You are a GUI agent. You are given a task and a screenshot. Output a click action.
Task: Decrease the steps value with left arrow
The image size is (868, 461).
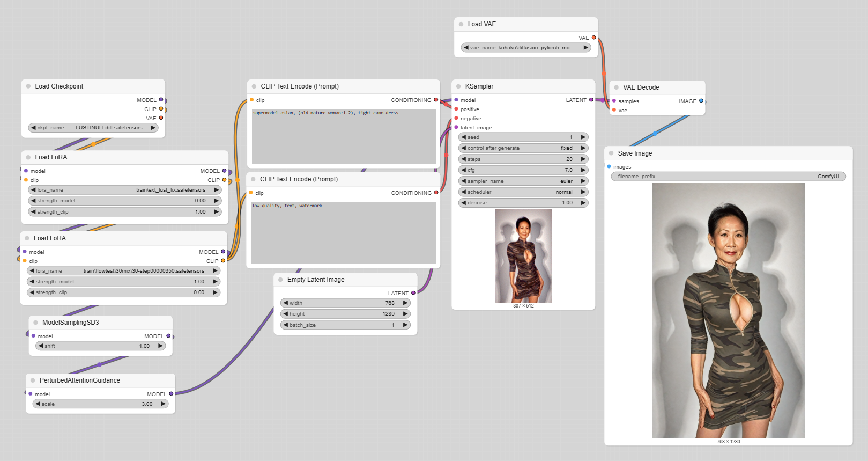[x=464, y=159]
